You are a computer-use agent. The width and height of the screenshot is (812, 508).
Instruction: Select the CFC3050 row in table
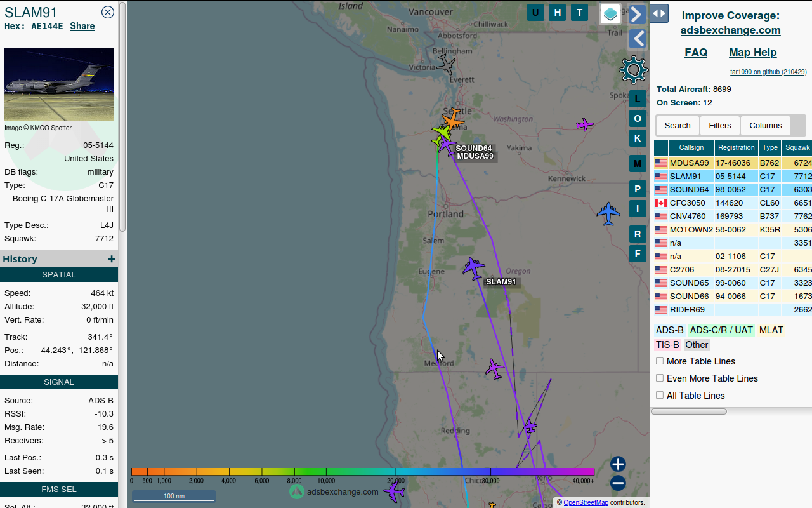coord(733,203)
